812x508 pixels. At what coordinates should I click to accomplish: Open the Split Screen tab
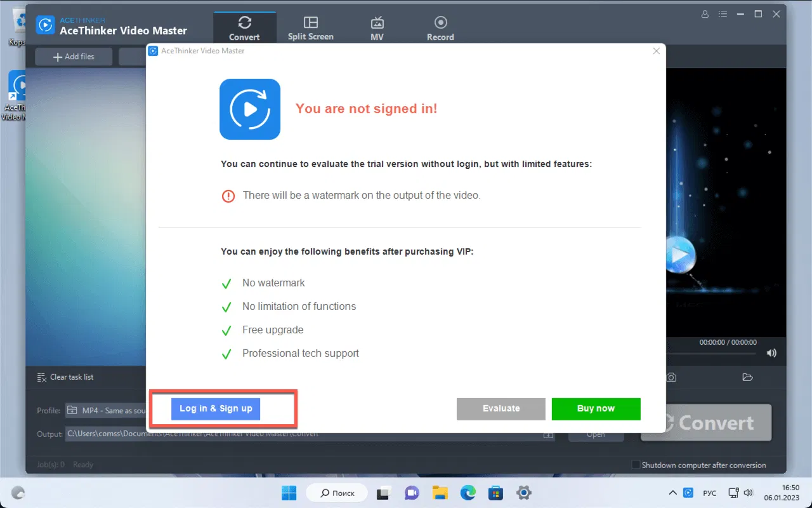pyautogui.click(x=311, y=29)
